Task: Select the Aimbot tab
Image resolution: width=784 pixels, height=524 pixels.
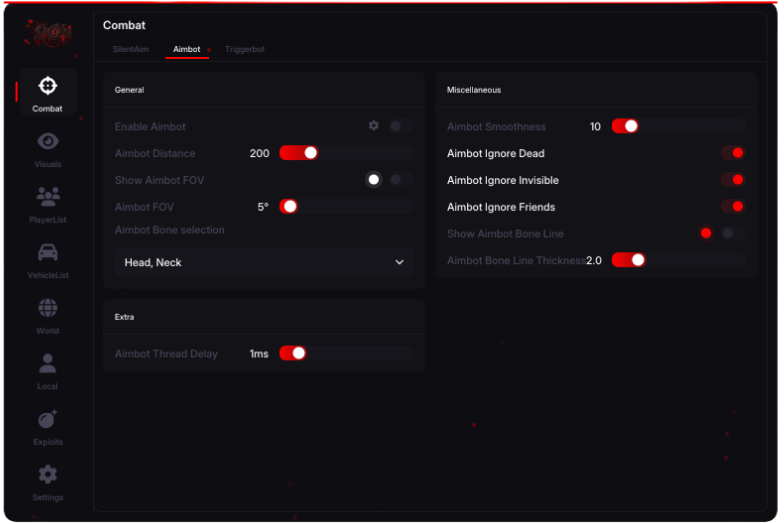Action: [186, 49]
